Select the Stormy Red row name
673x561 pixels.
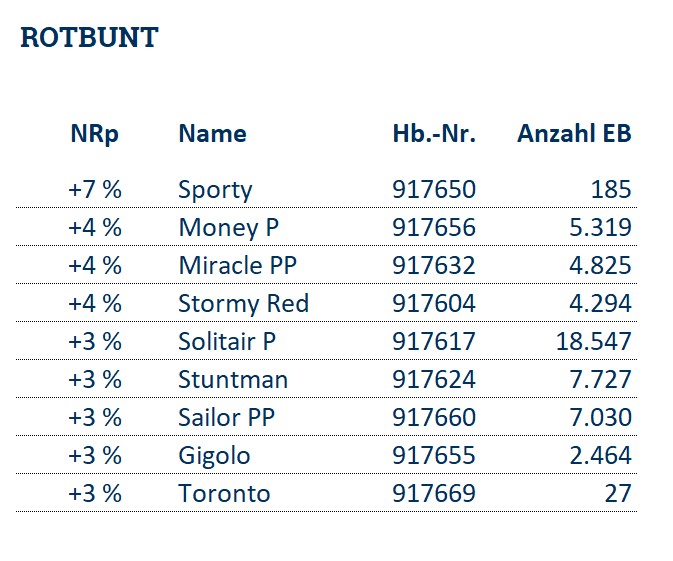coord(243,304)
